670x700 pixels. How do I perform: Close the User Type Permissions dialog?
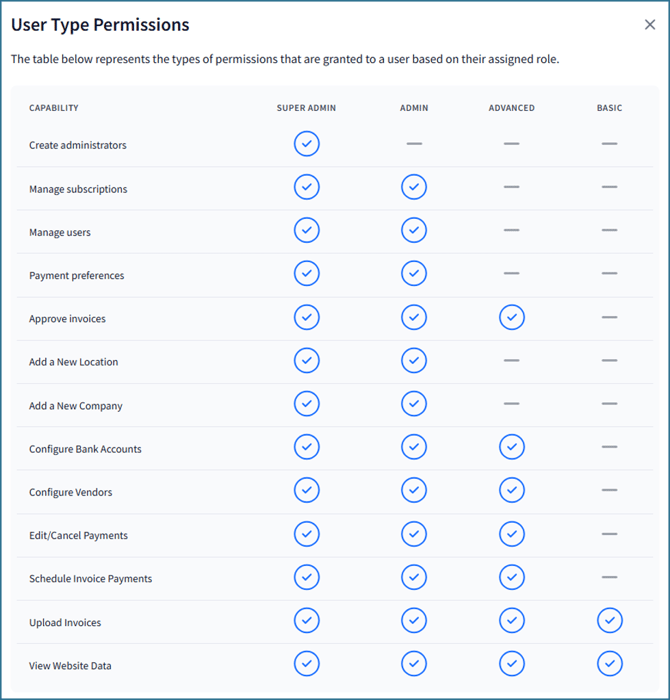pos(650,25)
